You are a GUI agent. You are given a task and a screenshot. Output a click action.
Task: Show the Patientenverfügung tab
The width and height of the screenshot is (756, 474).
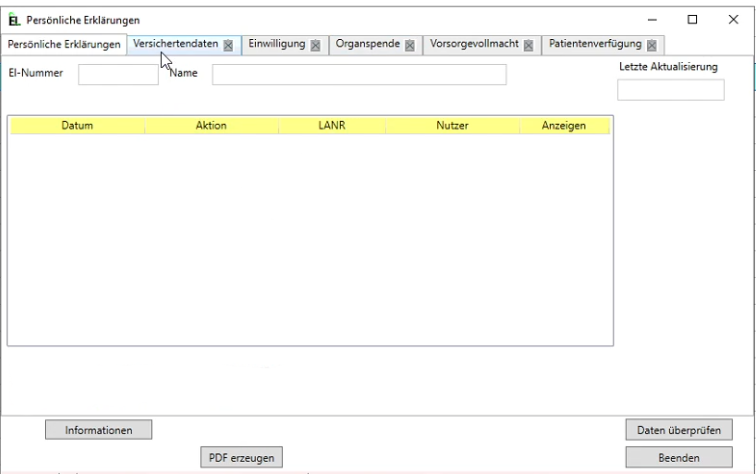(x=595, y=44)
